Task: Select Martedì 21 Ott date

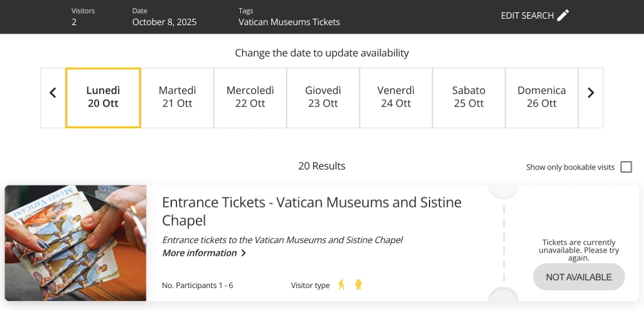Action: click(x=177, y=98)
